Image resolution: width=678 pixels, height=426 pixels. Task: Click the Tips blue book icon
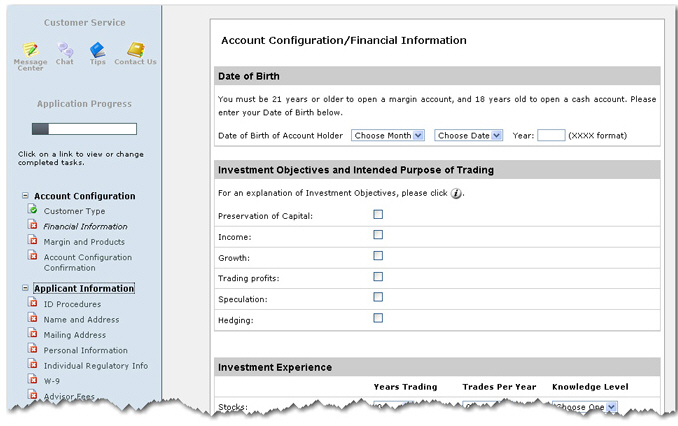pyautogui.click(x=97, y=49)
